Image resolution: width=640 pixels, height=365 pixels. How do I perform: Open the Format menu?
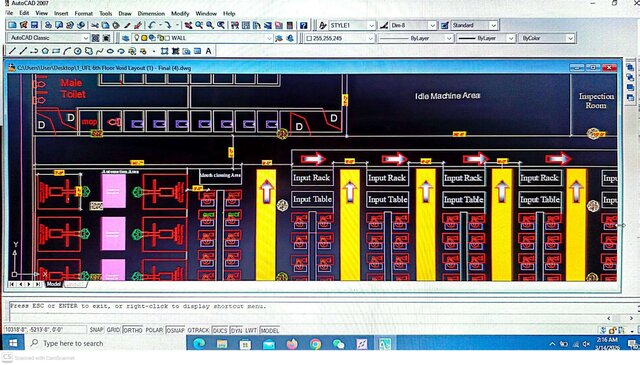click(x=84, y=13)
